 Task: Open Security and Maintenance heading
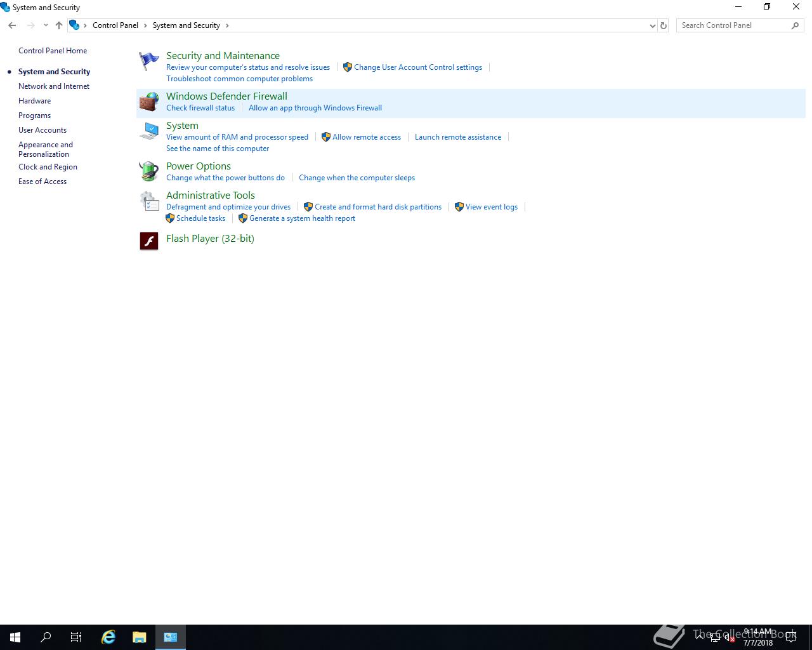pyautogui.click(x=223, y=56)
